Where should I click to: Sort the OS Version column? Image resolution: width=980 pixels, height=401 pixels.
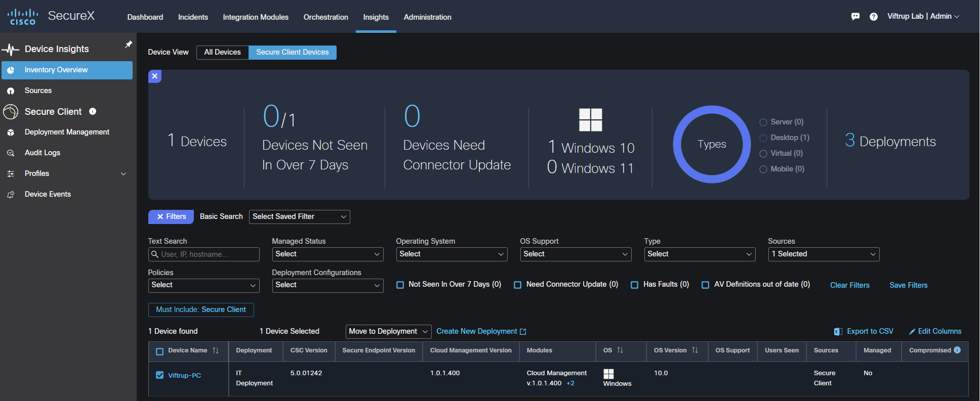point(695,350)
